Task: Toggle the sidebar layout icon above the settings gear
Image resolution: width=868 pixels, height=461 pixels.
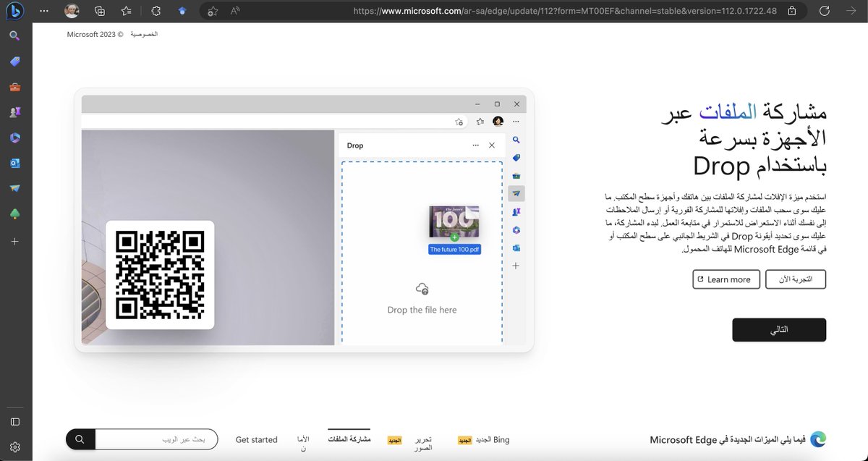Action: tap(14, 421)
